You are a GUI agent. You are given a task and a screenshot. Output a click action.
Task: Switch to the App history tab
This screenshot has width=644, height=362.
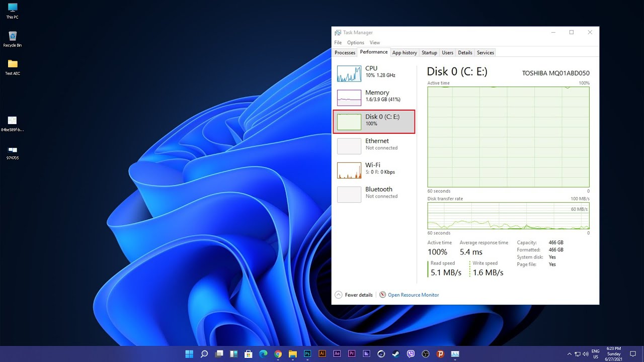[405, 53]
